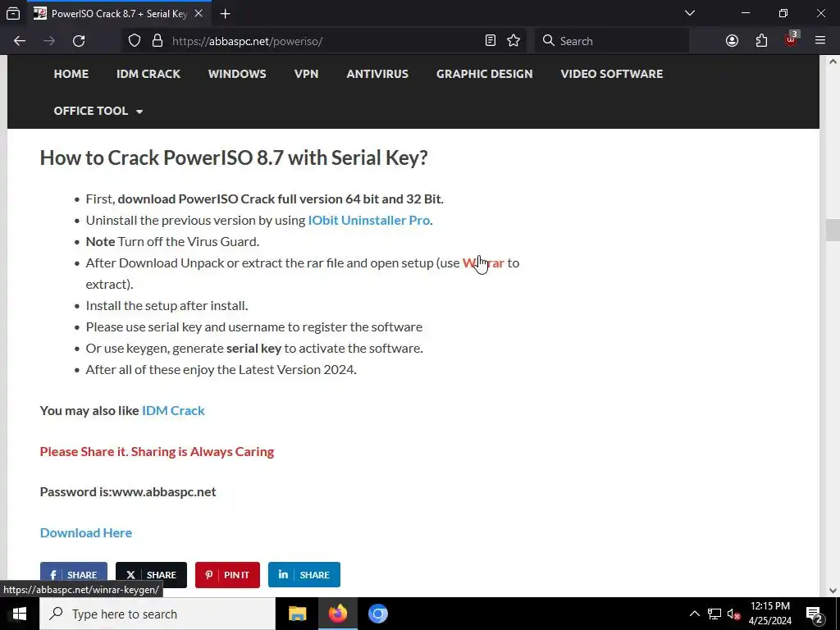Expand the OFFICE TOOL dropdown menu
Image resolution: width=840 pixels, height=630 pixels.
98,111
